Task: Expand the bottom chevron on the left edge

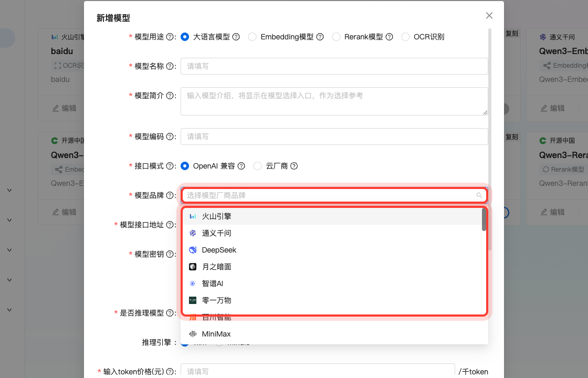Action: coord(9,309)
